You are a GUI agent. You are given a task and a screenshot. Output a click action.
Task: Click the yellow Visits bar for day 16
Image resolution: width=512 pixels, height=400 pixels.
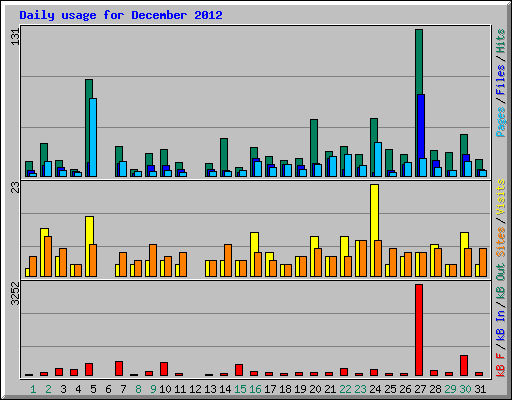tap(254, 242)
